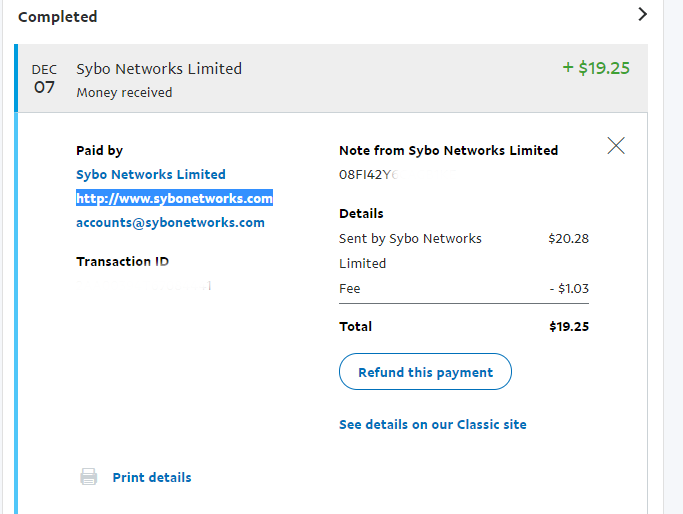Click the $19.25 total amount

568,326
